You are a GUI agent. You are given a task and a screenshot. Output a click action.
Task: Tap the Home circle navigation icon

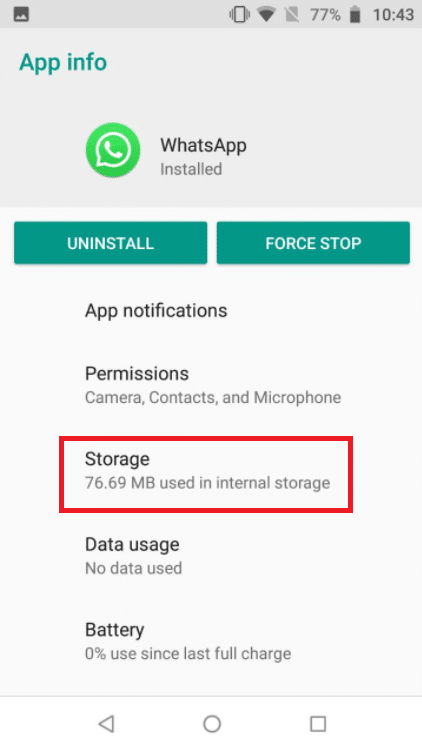pos(212,723)
